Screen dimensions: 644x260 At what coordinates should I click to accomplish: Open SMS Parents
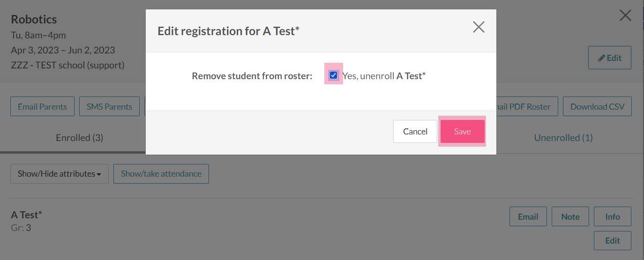pyautogui.click(x=109, y=107)
